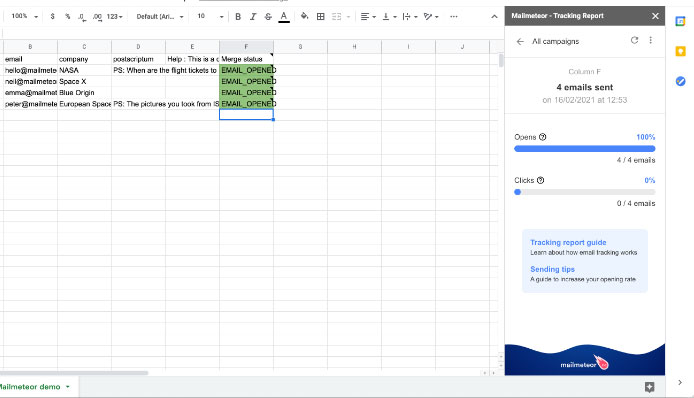694x398 pixels.
Task: Go back to All campaigns
Action: coord(520,41)
